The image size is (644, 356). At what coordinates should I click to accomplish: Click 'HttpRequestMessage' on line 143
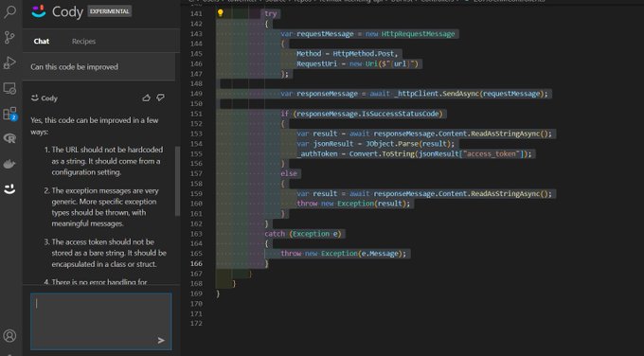coord(418,34)
